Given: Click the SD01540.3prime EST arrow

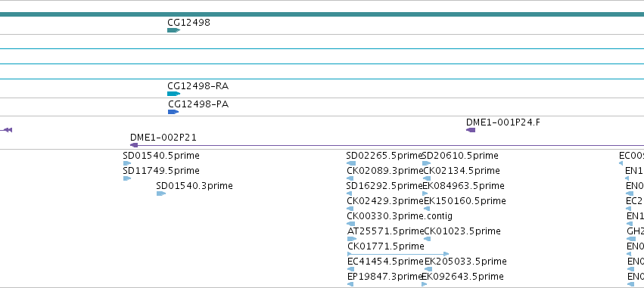Looking at the screenshot, I should pyautogui.click(x=161, y=194).
